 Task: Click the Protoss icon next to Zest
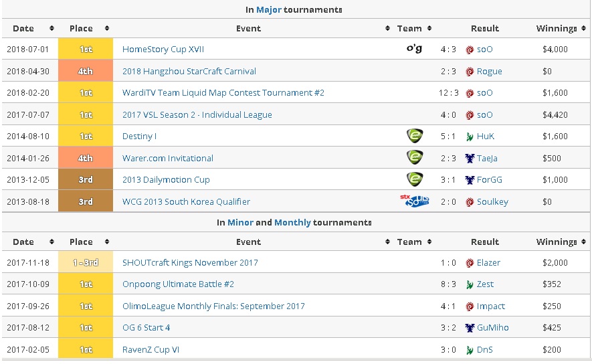coord(470,284)
